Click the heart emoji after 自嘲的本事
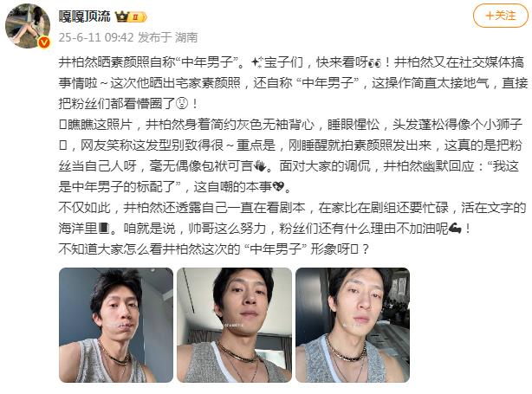Viewport: 532px width, 394px height. (278, 187)
